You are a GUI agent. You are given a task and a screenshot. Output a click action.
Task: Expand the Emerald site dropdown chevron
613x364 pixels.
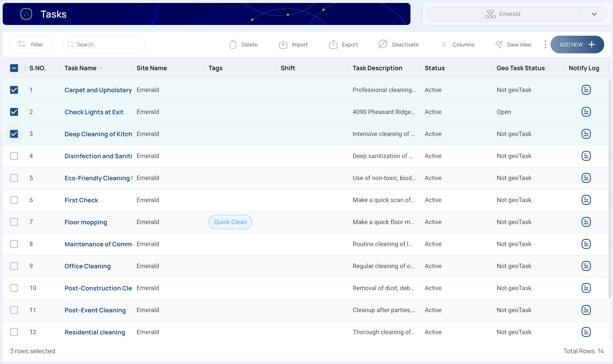pyautogui.click(x=594, y=14)
